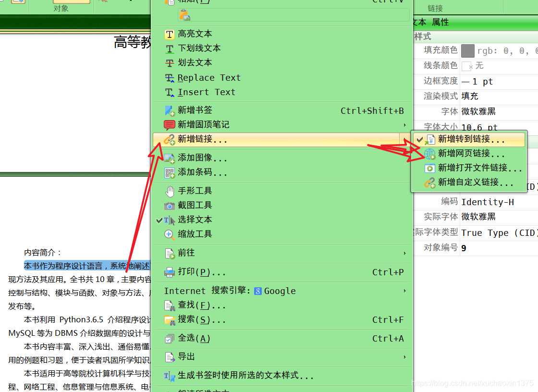Image resolution: width=538 pixels, height=392 pixels.
Task: Click the 属性 panel title
Action: click(440, 22)
